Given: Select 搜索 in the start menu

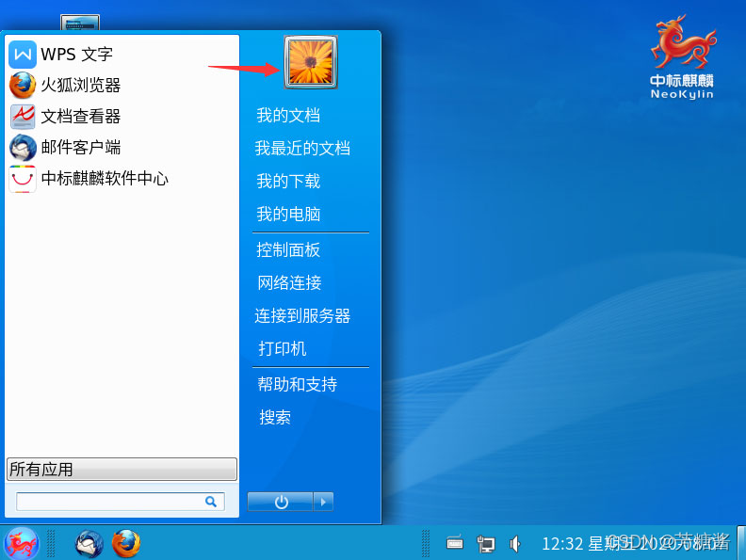Looking at the screenshot, I should [x=275, y=417].
